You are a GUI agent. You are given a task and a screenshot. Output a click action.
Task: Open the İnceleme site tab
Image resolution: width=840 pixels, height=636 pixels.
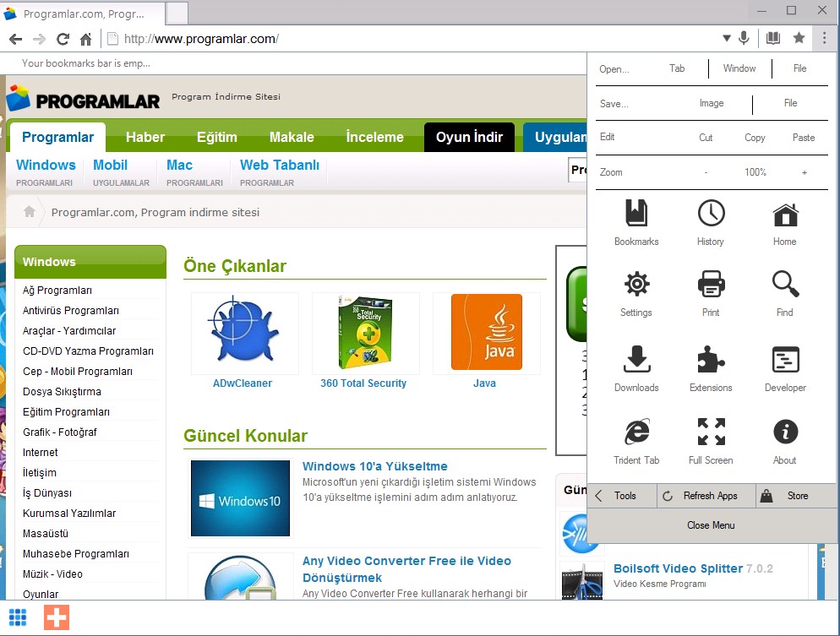374,137
